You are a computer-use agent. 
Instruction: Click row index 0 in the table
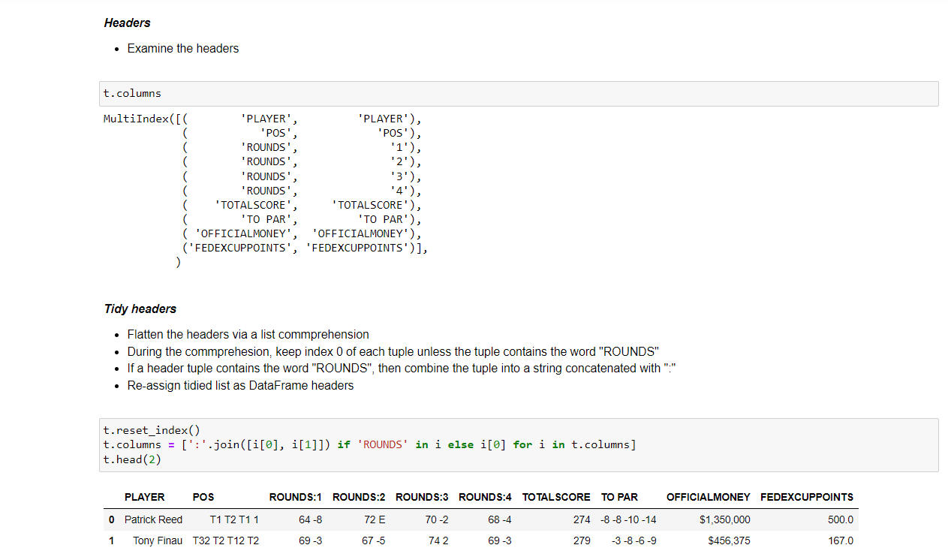(111, 519)
